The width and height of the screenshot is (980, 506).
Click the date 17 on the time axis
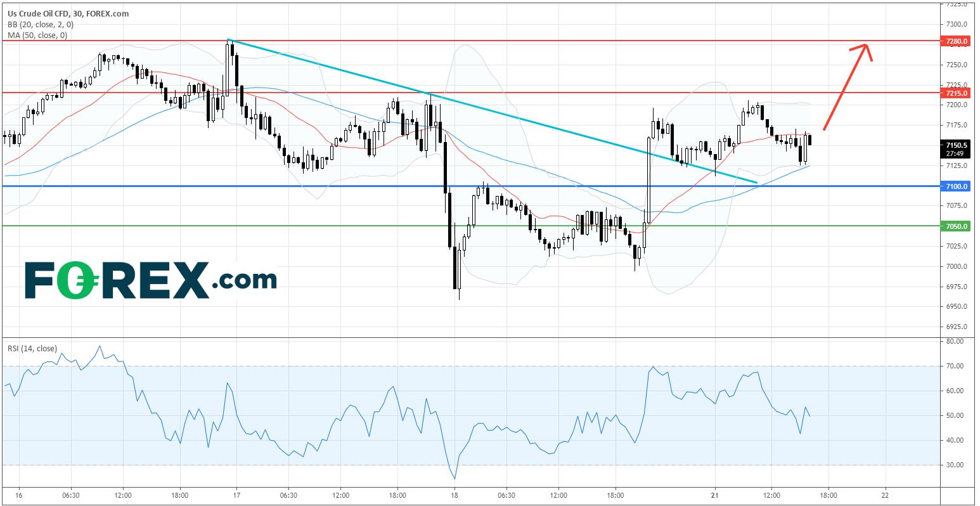[236, 495]
